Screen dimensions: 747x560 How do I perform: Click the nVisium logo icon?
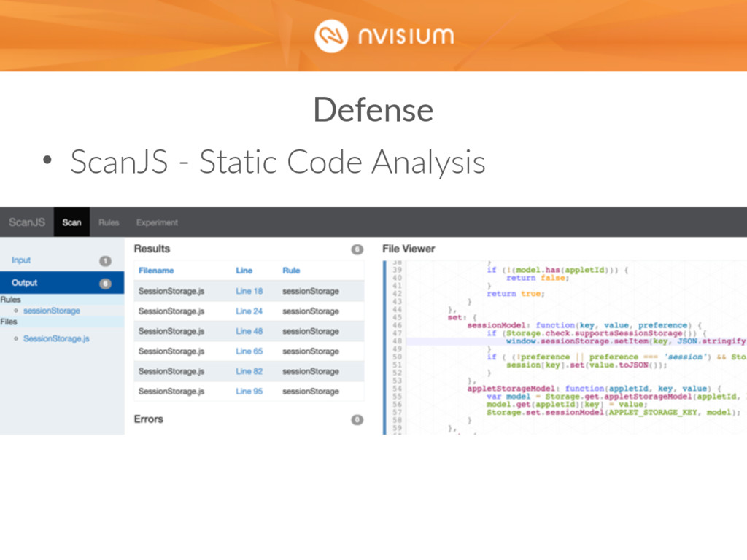tap(331, 36)
